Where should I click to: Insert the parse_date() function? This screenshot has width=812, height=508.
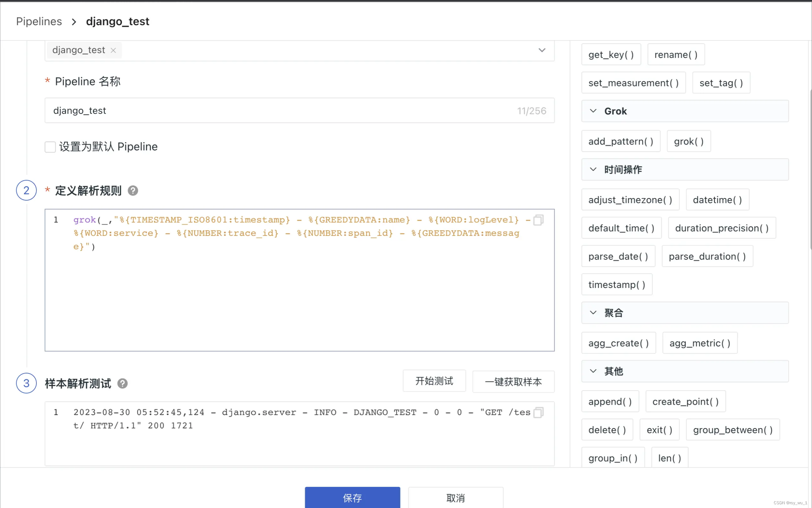point(618,256)
